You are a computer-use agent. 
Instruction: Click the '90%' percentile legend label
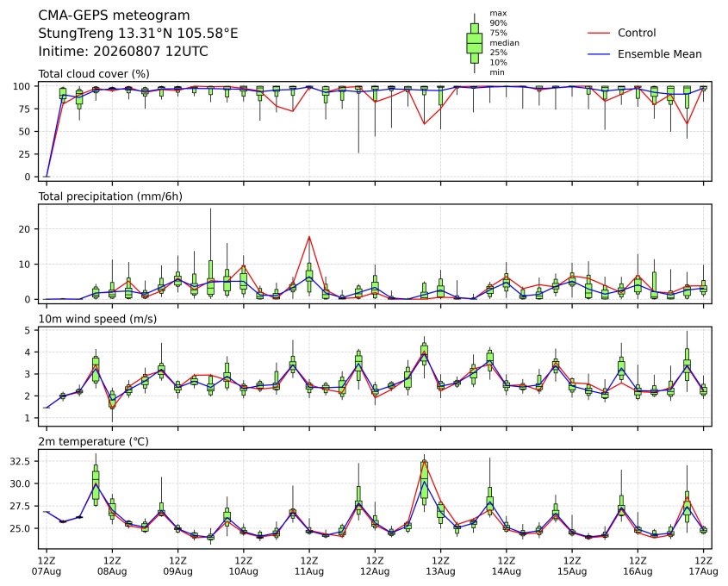coord(498,23)
